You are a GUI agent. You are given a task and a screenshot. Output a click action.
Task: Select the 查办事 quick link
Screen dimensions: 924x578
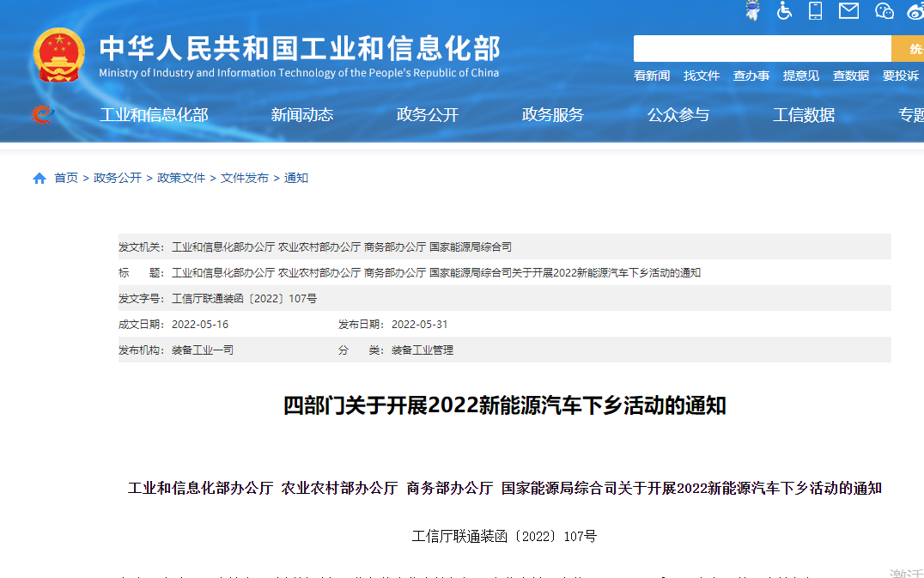751,76
